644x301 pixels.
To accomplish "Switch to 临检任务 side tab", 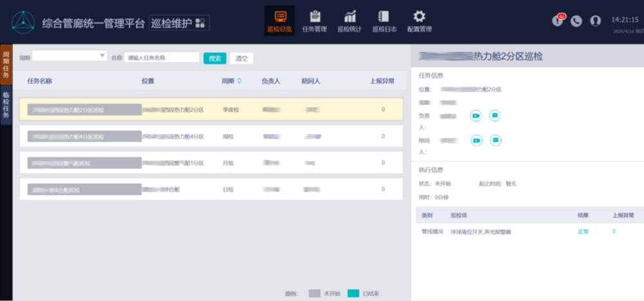I will 6,104.
